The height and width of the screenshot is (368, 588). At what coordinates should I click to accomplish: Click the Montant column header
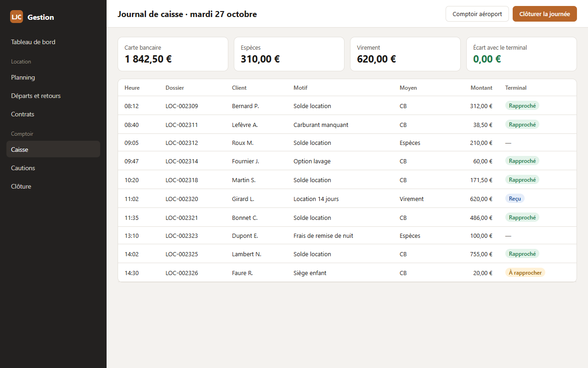(481, 88)
